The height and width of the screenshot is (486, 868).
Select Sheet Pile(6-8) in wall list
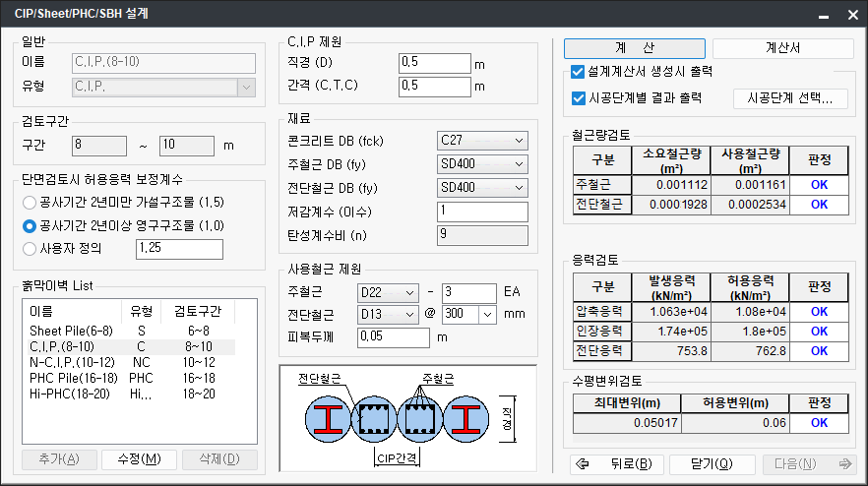(x=71, y=332)
